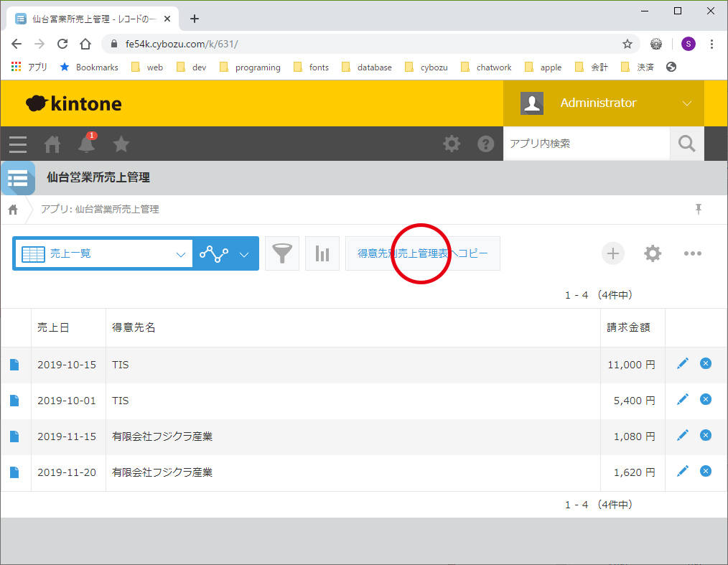Select the 仙台営業所売上管理 browser tab
This screenshot has width=728, height=565.
click(x=93, y=19)
